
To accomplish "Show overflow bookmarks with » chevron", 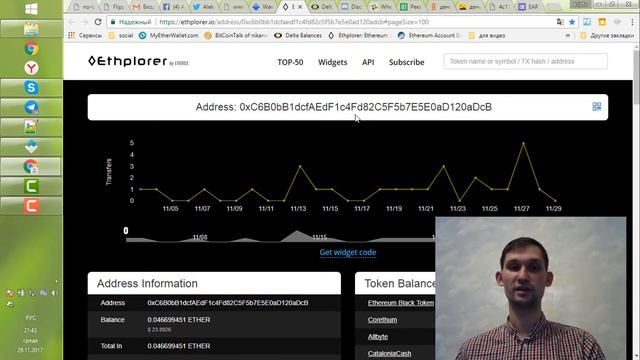I will click(x=568, y=36).
